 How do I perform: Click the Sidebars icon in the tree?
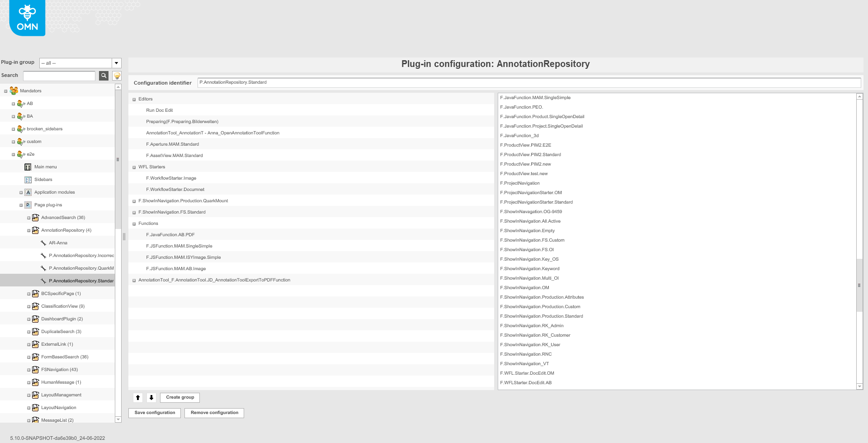click(x=28, y=179)
